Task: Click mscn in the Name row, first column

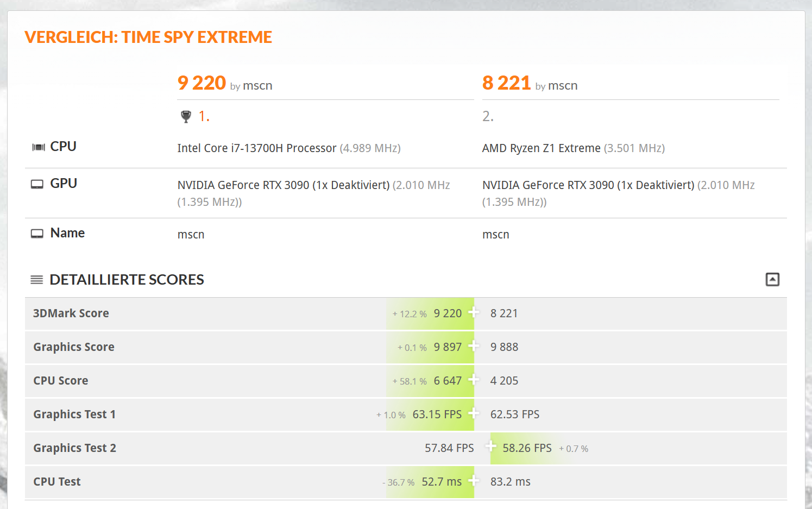Action: (x=191, y=235)
